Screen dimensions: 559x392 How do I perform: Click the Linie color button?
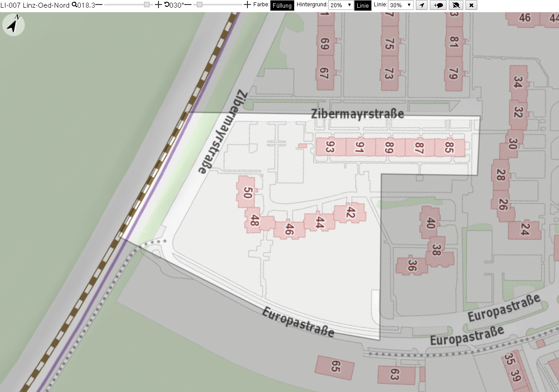[x=363, y=5]
